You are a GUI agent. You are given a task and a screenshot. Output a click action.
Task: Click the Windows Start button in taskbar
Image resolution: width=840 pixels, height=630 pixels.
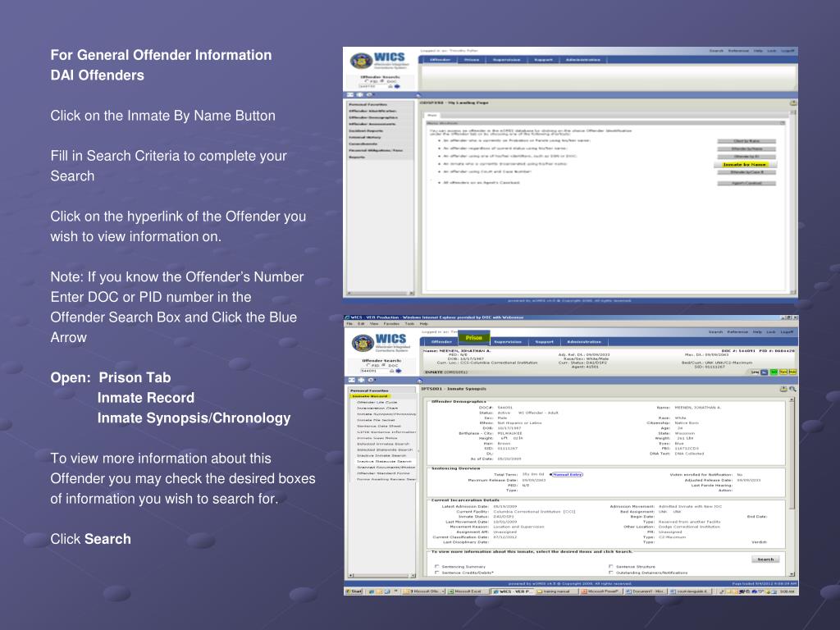pos(354,591)
